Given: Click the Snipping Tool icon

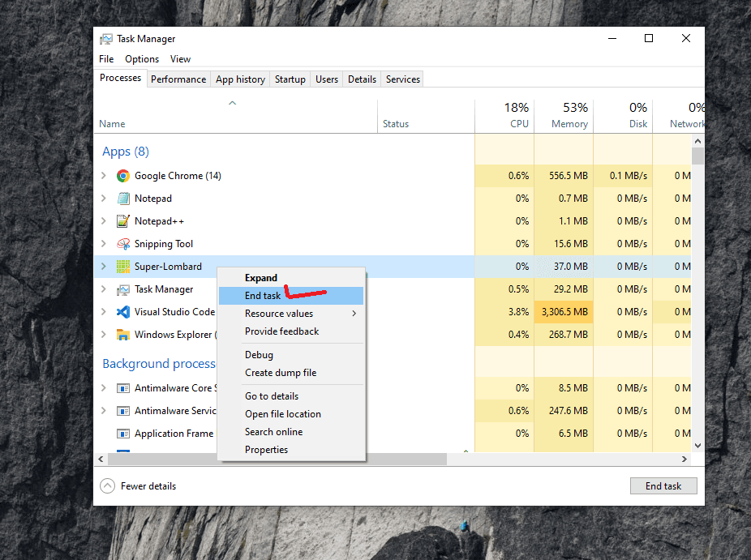Looking at the screenshot, I should click(123, 244).
